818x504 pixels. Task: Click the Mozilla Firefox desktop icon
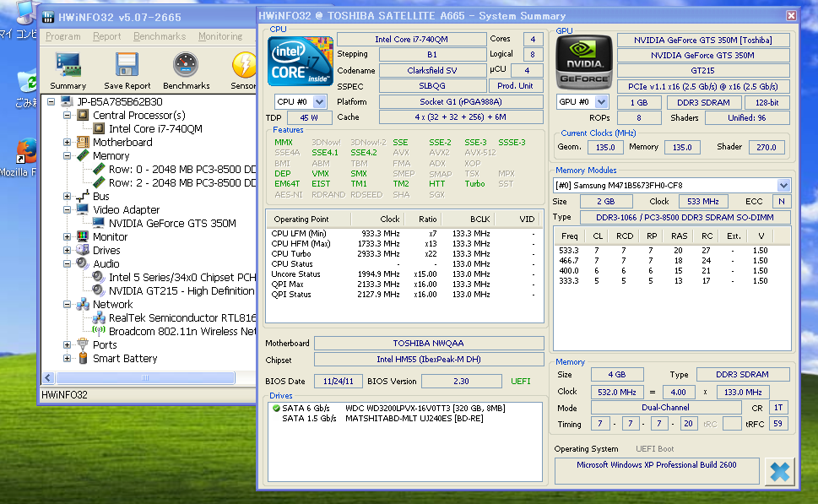point(25,152)
